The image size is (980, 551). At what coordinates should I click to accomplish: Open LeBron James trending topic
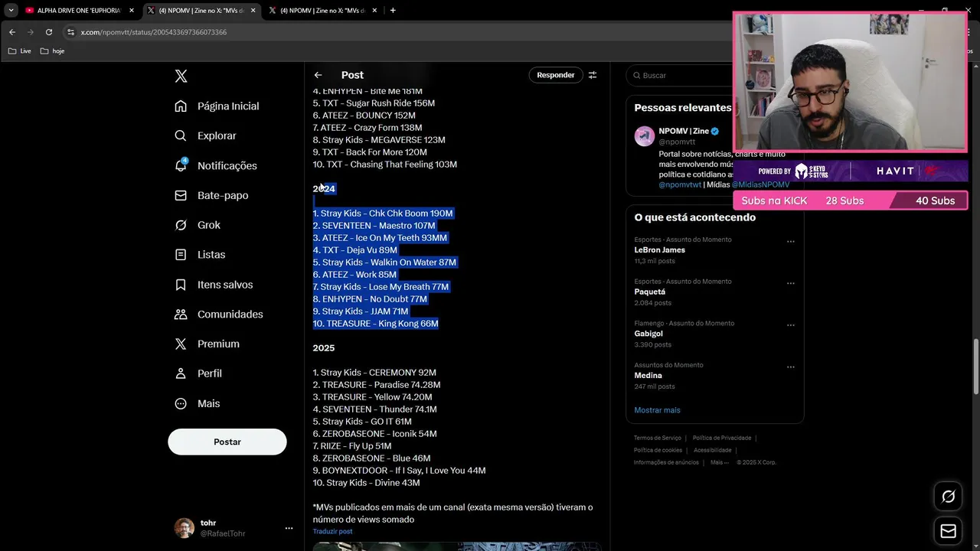[x=659, y=249]
